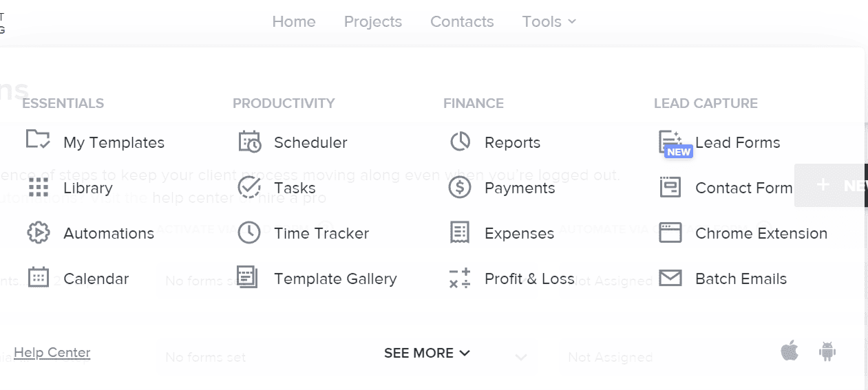Expand the Tools dropdown menu
The width and height of the screenshot is (868, 390).
coord(549,21)
